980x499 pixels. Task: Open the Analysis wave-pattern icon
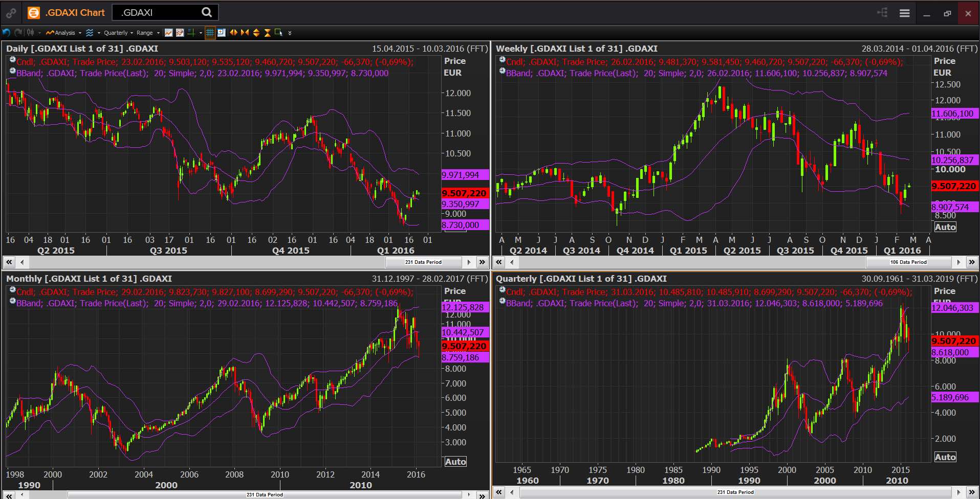pyautogui.click(x=91, y=33)
